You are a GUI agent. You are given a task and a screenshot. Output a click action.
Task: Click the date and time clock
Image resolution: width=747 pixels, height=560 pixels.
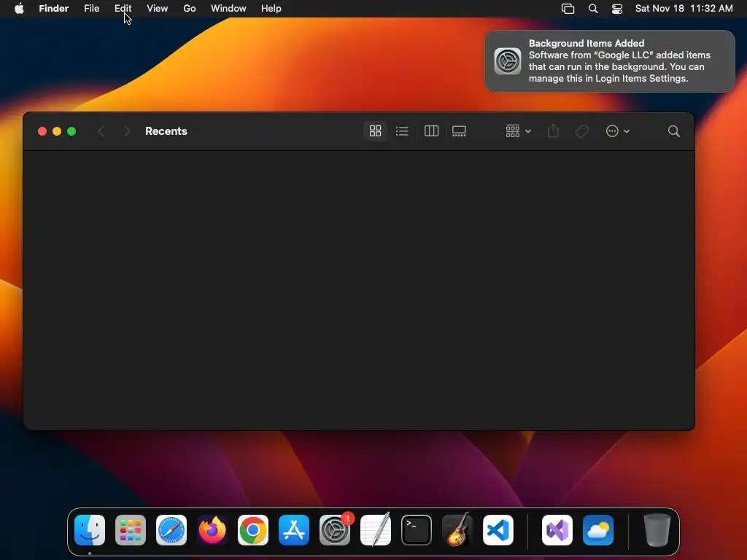coord(684,8)
